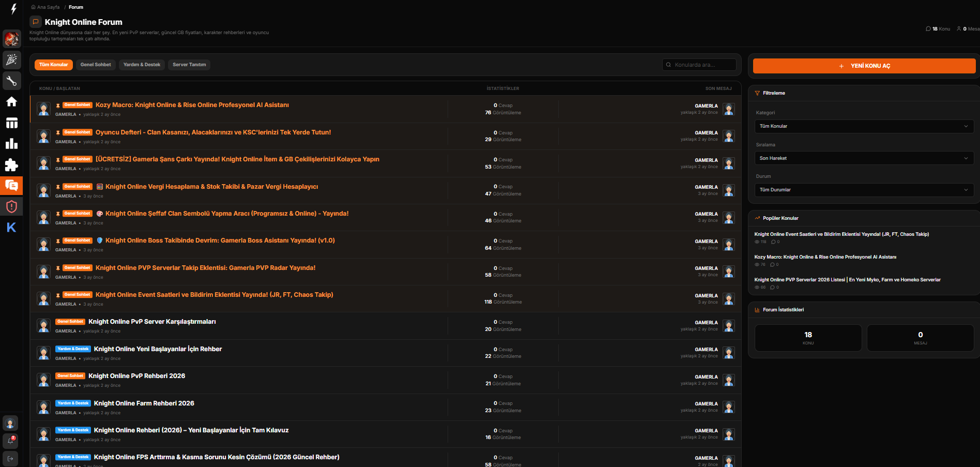This screenshot has height=467, width=980.
Task: Click the 18 KONU statistics card
Action: click(808, 338)
